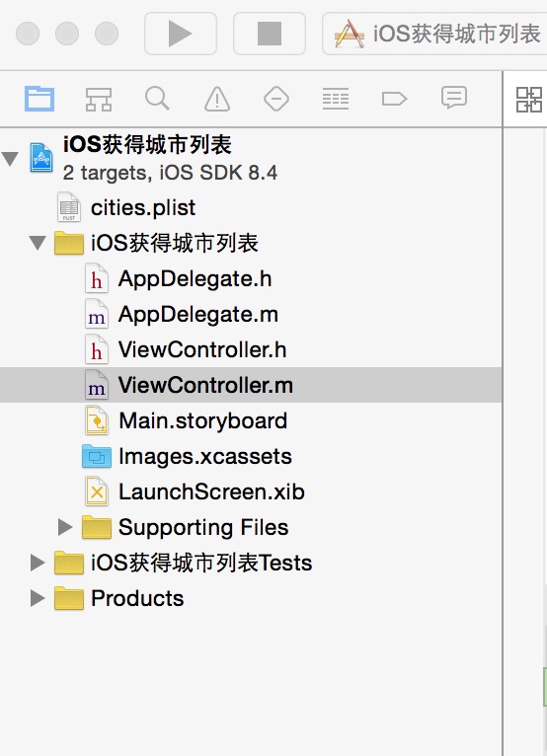Open the iOS获得城市列表 scheme selector
The image size is (547, 756).
coord(436,34)
